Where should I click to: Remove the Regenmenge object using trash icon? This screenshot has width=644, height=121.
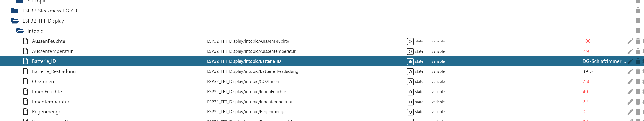click(638, 112)
